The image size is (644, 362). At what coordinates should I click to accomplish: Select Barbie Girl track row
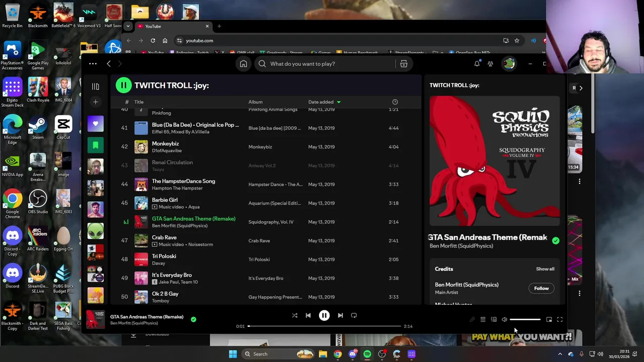tap(267, 203)
